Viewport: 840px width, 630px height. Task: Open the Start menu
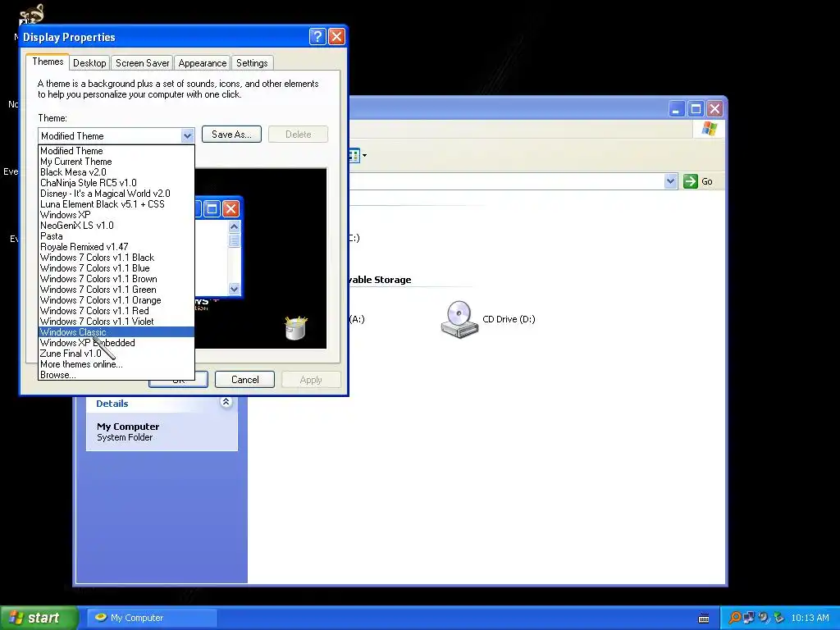pos(39,618)
